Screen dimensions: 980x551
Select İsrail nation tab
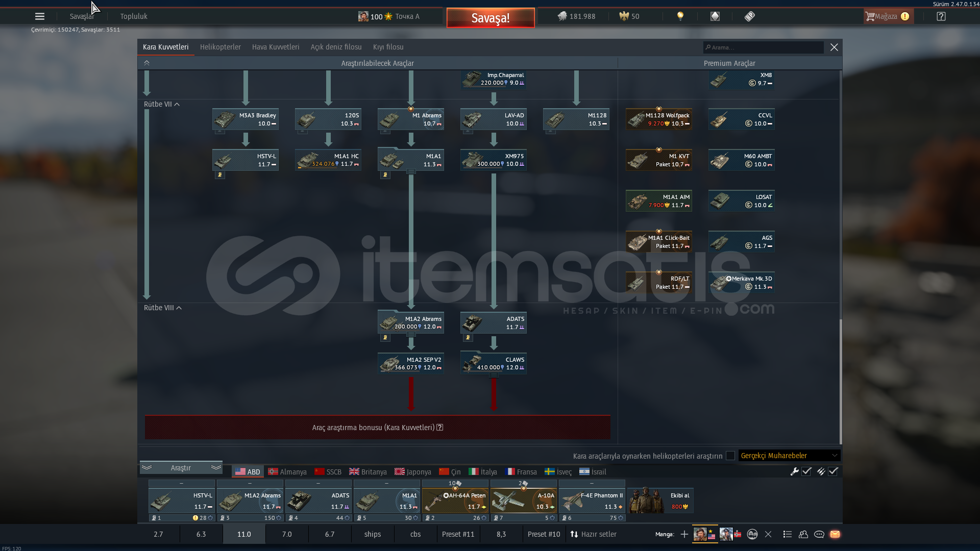coord(593,472)
